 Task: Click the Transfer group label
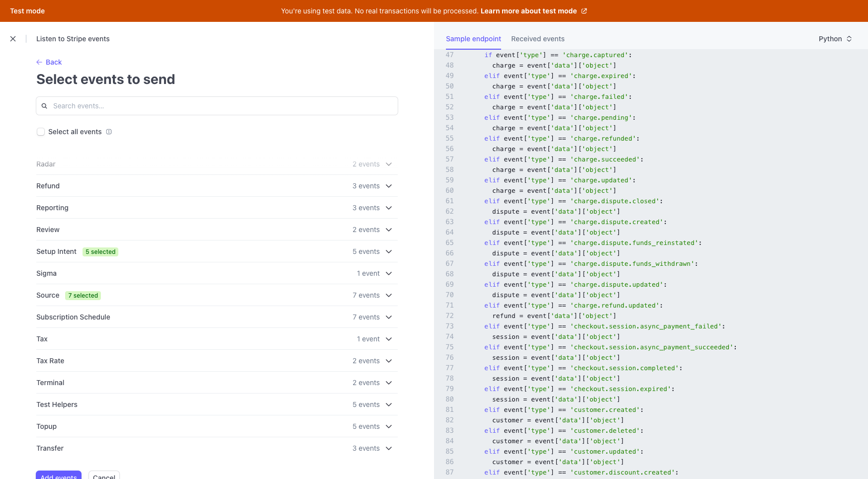pyautogui.click(x=50, y=448)
